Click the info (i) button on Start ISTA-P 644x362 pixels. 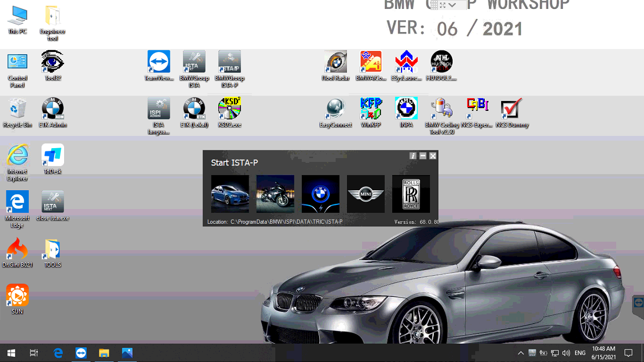413,156
